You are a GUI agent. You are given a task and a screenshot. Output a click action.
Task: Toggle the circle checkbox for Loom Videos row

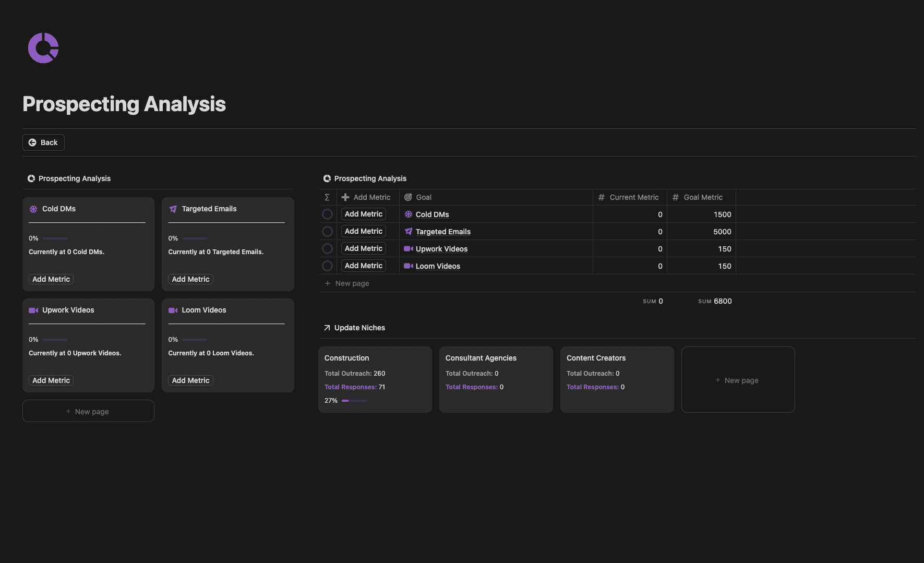click(327, 266)
